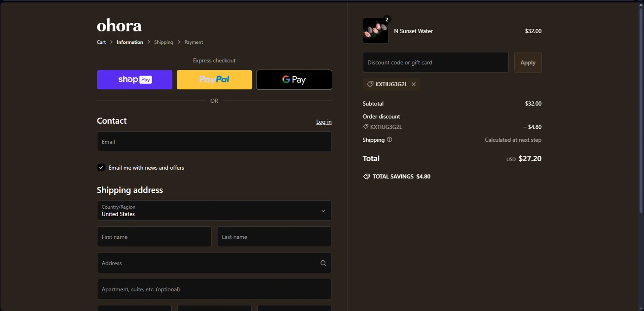Viewport: 644px width, 311px height.
Task: Focus the Discount code or gift card field
Action: 435,62
